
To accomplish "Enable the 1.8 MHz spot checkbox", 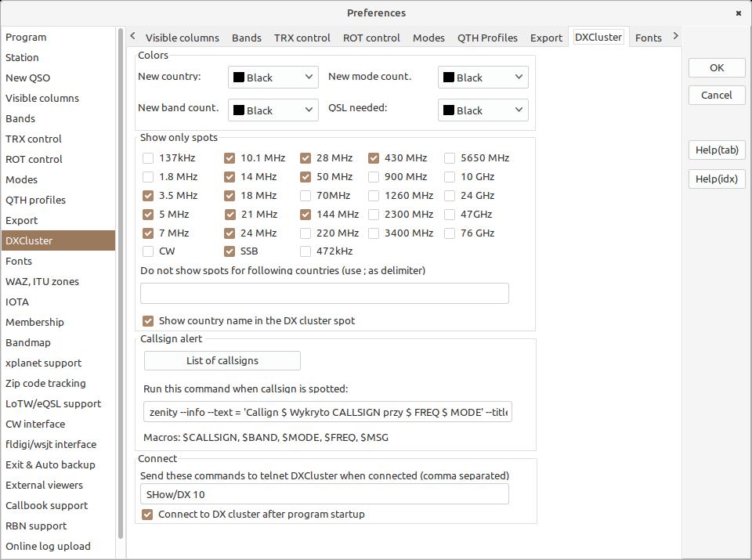I will tap(148, 177).
